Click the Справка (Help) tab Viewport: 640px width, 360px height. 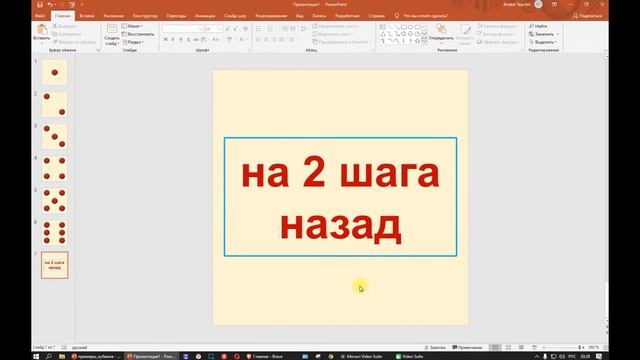[x=376, y=16]
